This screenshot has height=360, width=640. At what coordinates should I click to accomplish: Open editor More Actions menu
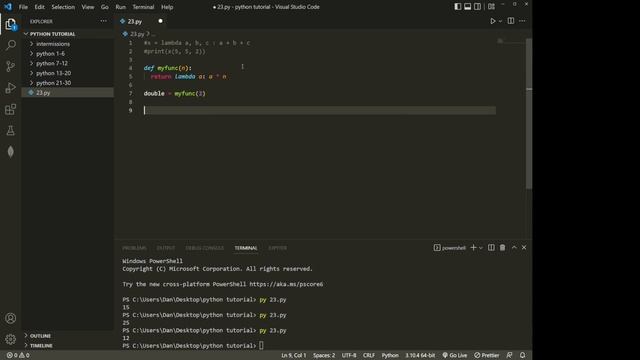pyautogui.click(x=522, y=21)
